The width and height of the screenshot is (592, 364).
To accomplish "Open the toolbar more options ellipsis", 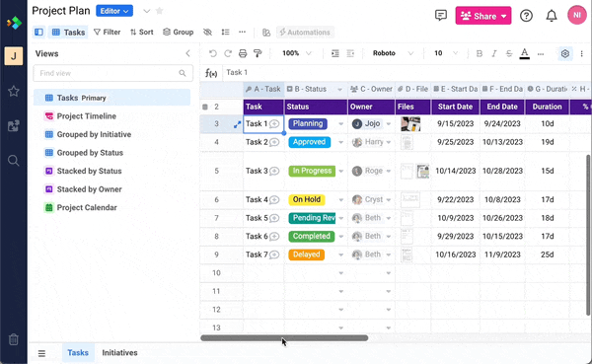I will (x=242, y=33).
